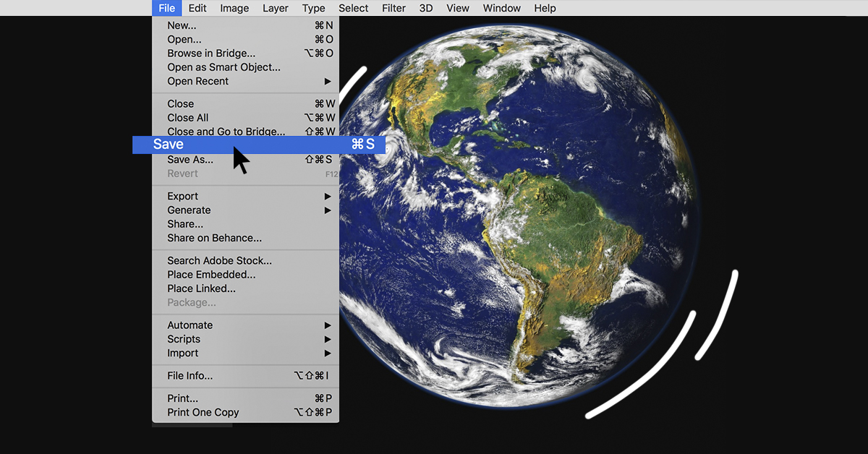Image resolution: width=868 pixels, height=454 pixels.
Task: Open the Edit menu
Action: (x=197, y=9)
